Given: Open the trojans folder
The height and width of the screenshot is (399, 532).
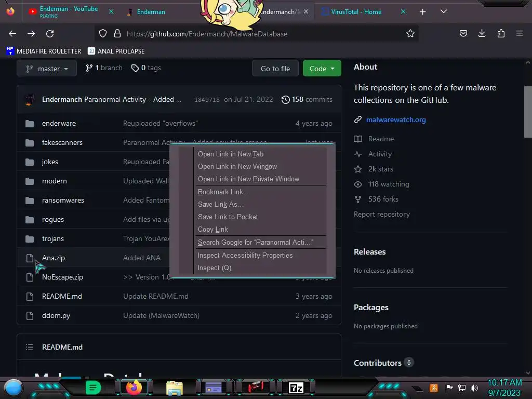Looking at the screenshot, I should click(52, 238).
